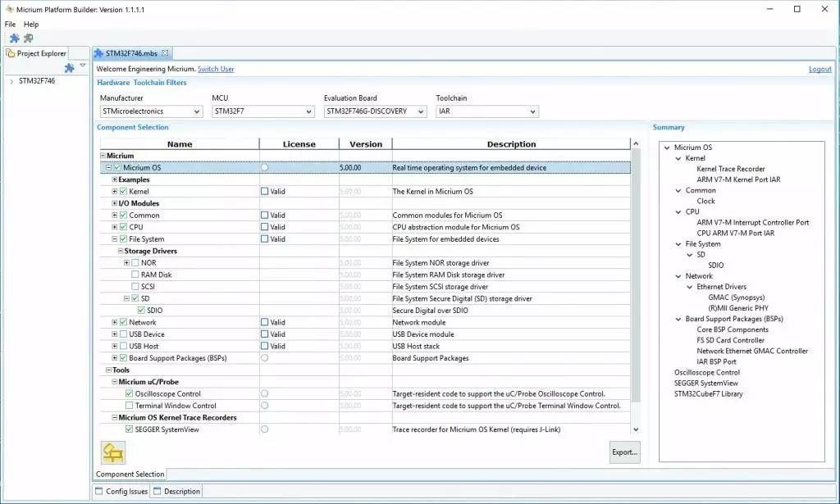Click the Export button

(623, 452)
